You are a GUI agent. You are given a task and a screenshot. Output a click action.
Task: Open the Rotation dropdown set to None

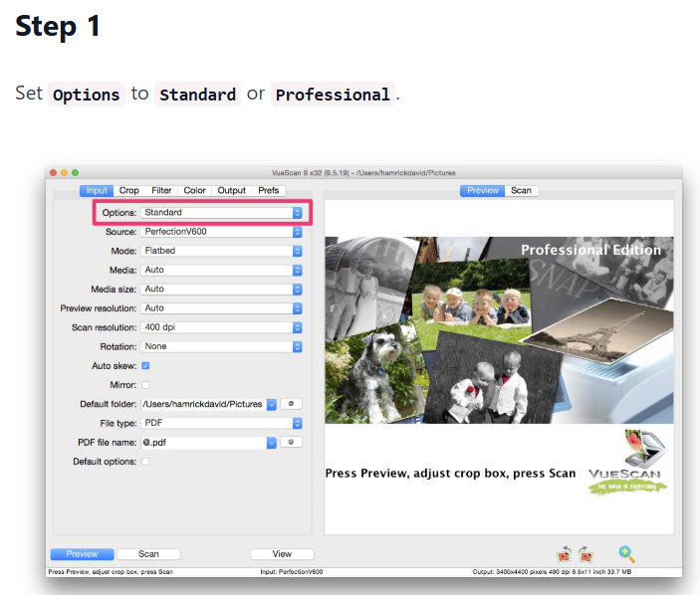coord(221,346)
